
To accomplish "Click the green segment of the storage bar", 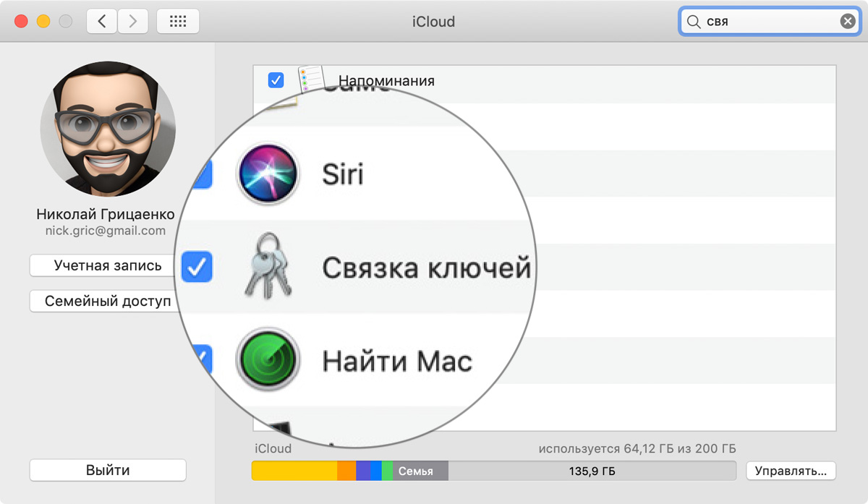I will pos(387,471).
